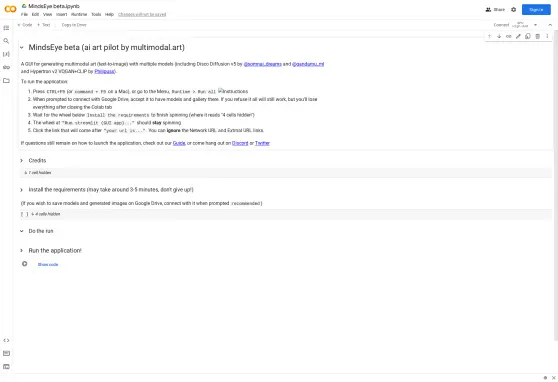558x382 pixels.
Task: Open the Philipuss link
Action: coord(105,72)
